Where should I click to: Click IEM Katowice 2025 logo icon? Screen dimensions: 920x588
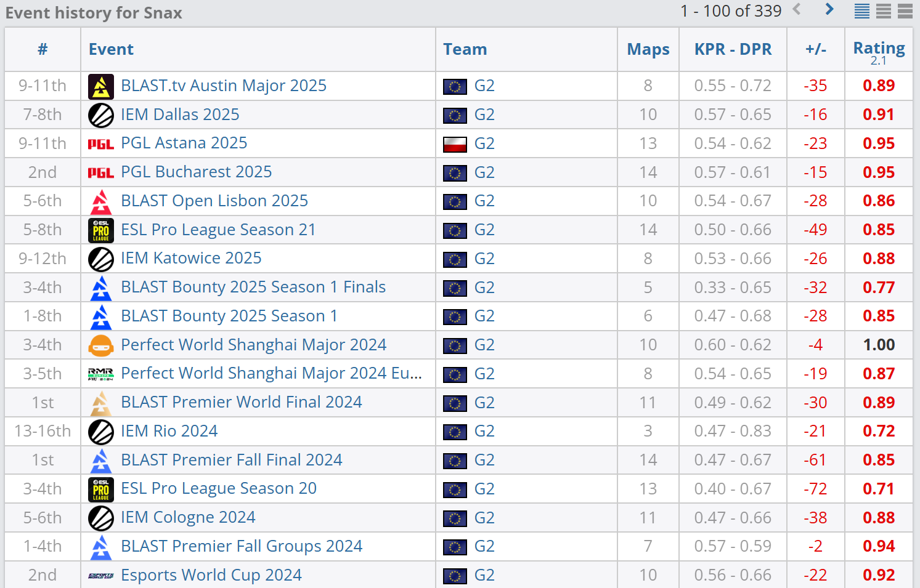coord(101,259)
